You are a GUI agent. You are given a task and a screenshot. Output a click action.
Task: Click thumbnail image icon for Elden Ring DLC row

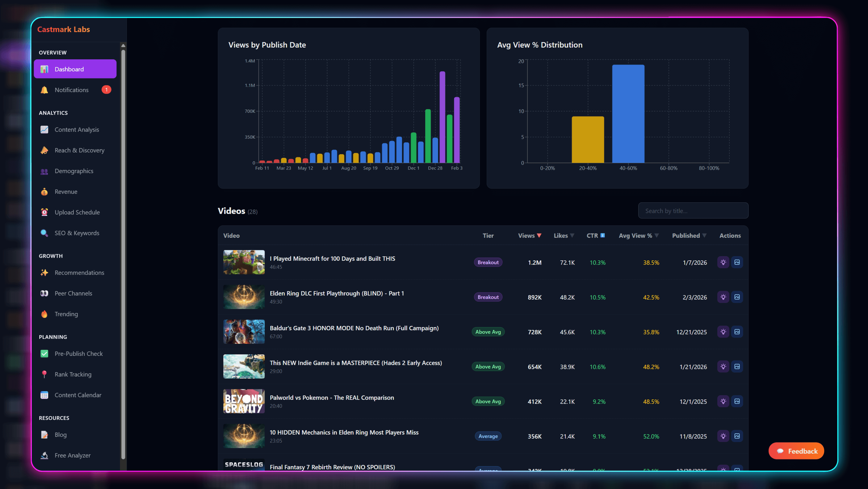[737, 297]
